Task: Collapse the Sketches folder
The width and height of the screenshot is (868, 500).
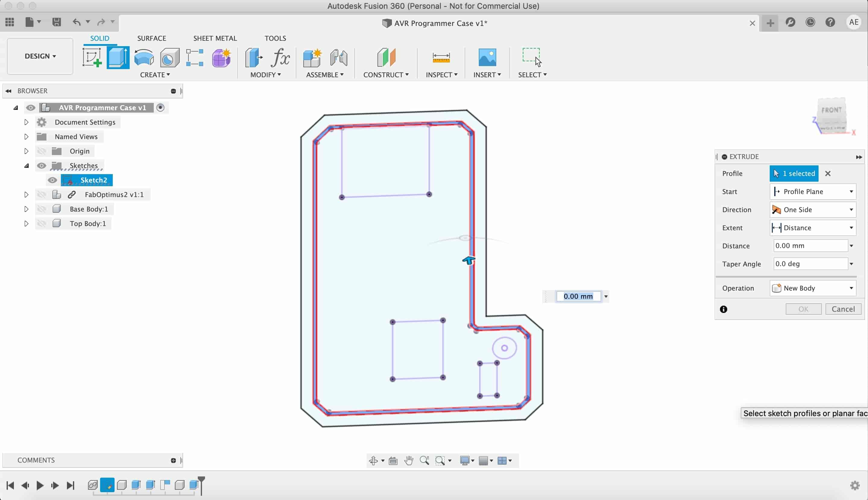Action: click(27, 166)
